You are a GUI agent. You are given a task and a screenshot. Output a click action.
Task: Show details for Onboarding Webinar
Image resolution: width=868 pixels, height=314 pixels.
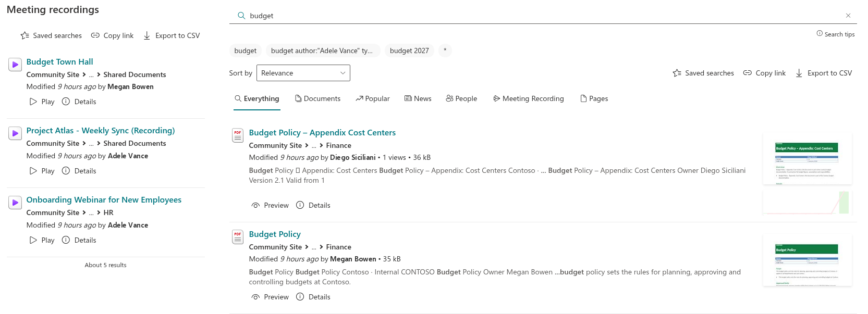[x=79, y=240]
